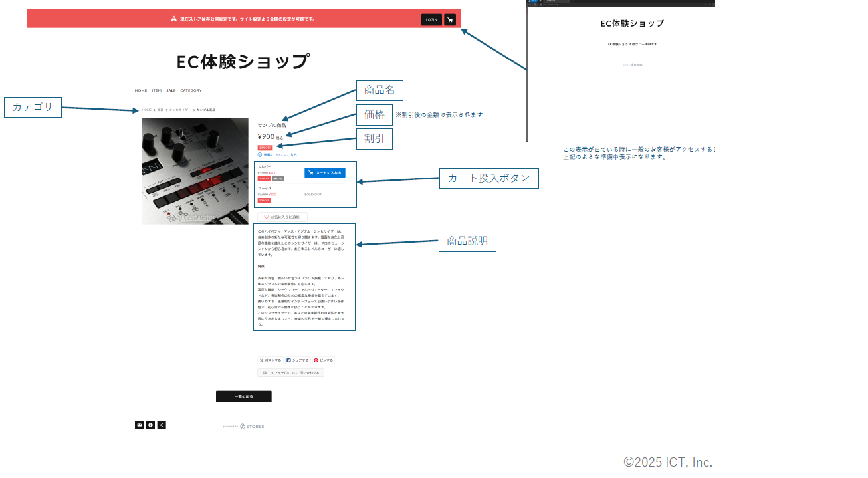Click the LOGIN button in the banner
This screenshot has height=478, width=868.
(x=431, y=19)
